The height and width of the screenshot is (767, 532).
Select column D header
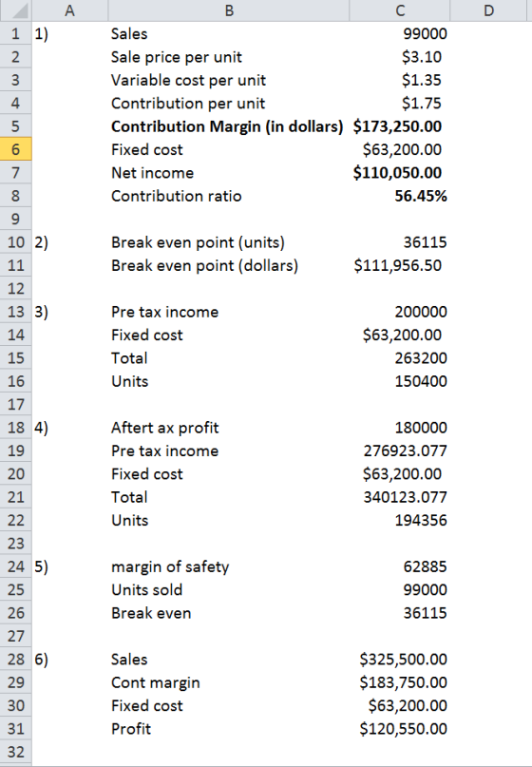[489, 10]
